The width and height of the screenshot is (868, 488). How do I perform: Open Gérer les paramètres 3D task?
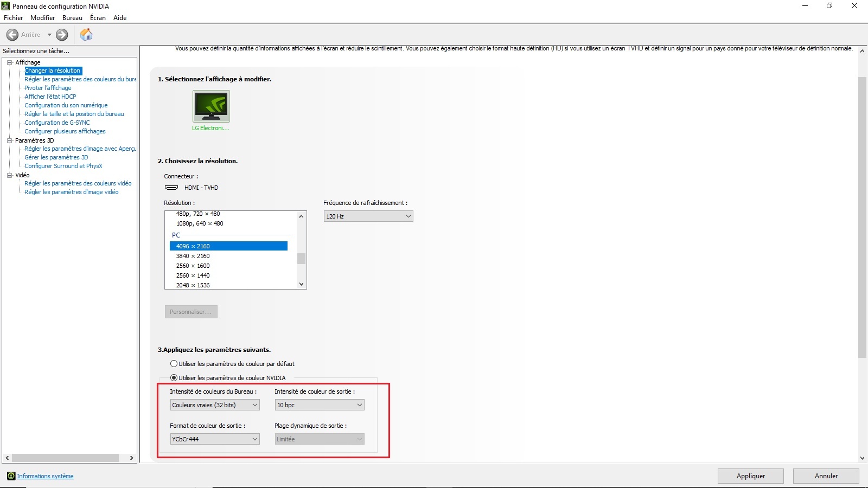pyautogui.click(x=56, y=157)
